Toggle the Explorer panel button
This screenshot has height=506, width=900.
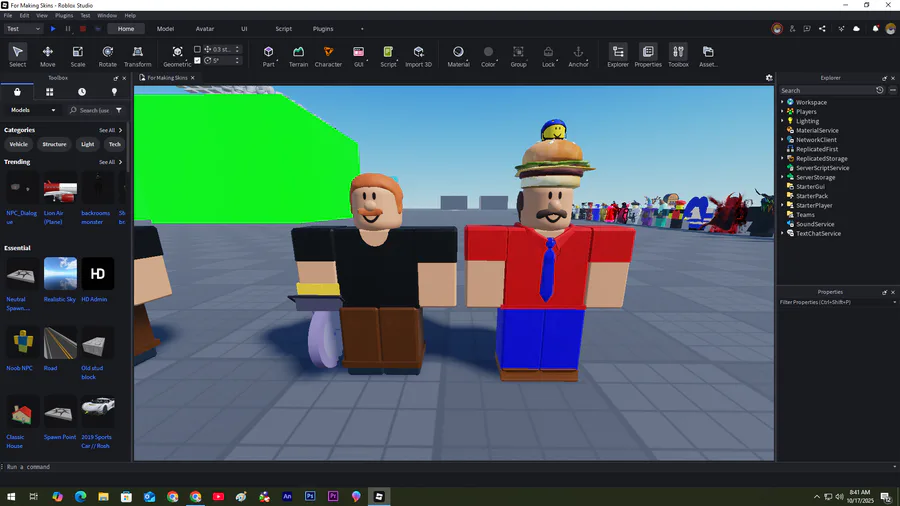coord(618,56)
